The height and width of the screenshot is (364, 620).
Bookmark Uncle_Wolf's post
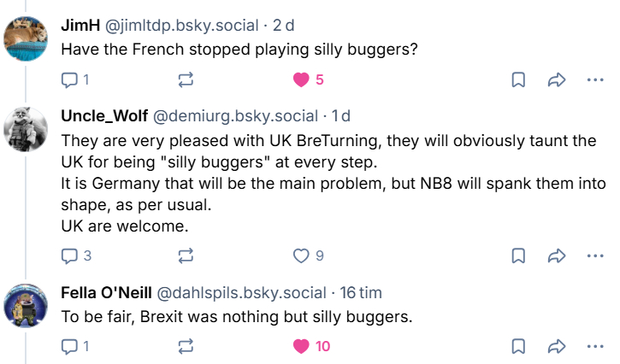[x=518, y=255]
